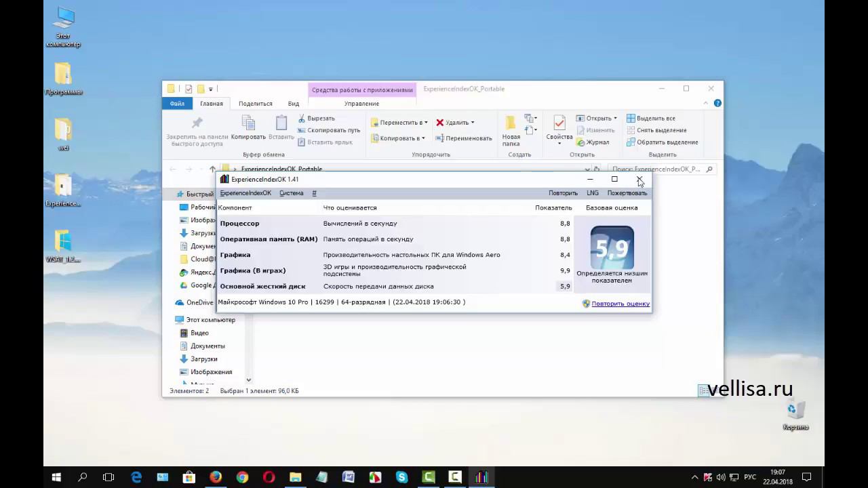Screen dimensions: 868x488
Task: Expand the Открыть dropdown in ribbon
Action: [597, 118]
